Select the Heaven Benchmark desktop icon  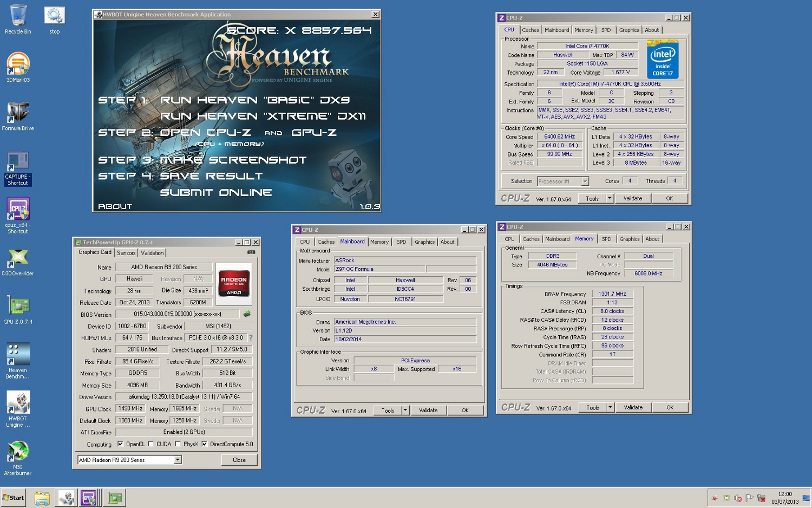tap(18, 361)
